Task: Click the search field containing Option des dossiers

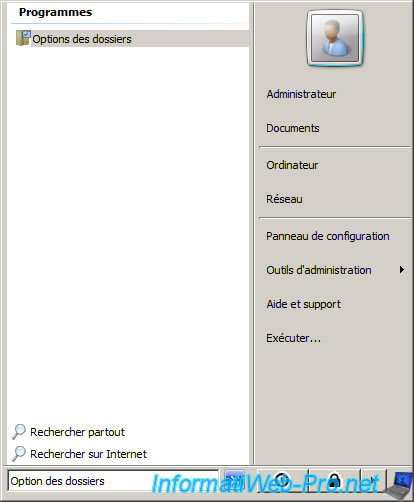Action: (x=113, y=481)
